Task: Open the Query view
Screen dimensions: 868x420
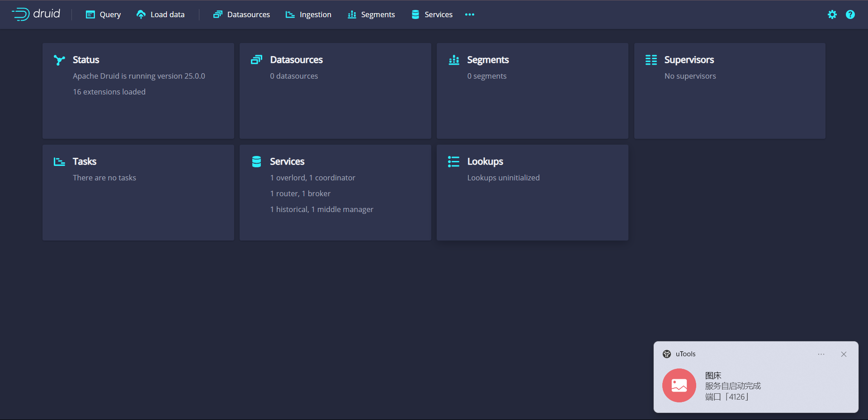Action: 103,14
